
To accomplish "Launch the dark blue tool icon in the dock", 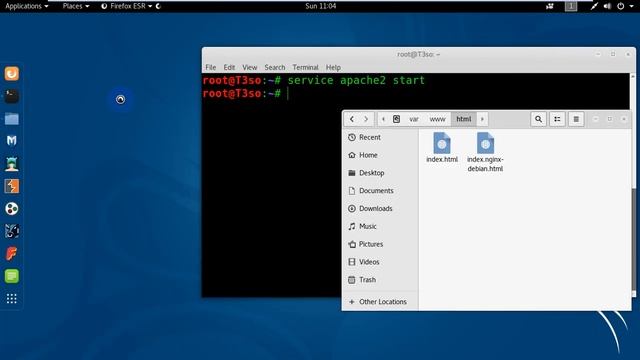I will coord(11,231).
